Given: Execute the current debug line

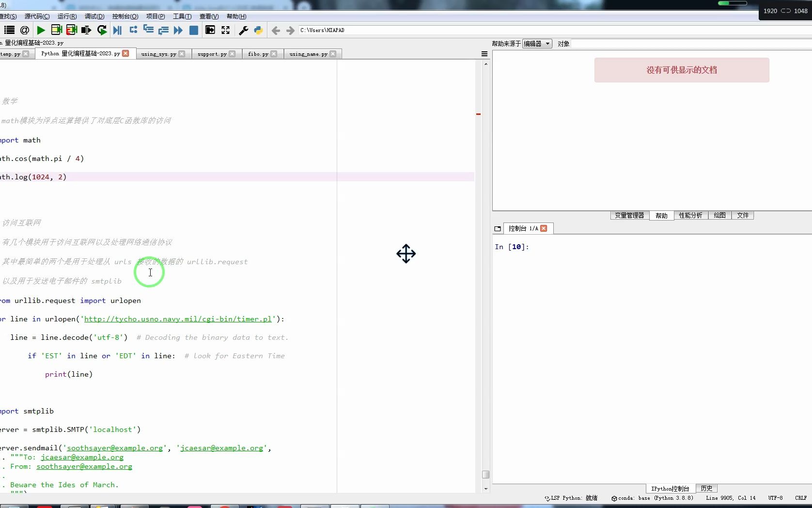Looking at the screenshot, I should point(133,30).
